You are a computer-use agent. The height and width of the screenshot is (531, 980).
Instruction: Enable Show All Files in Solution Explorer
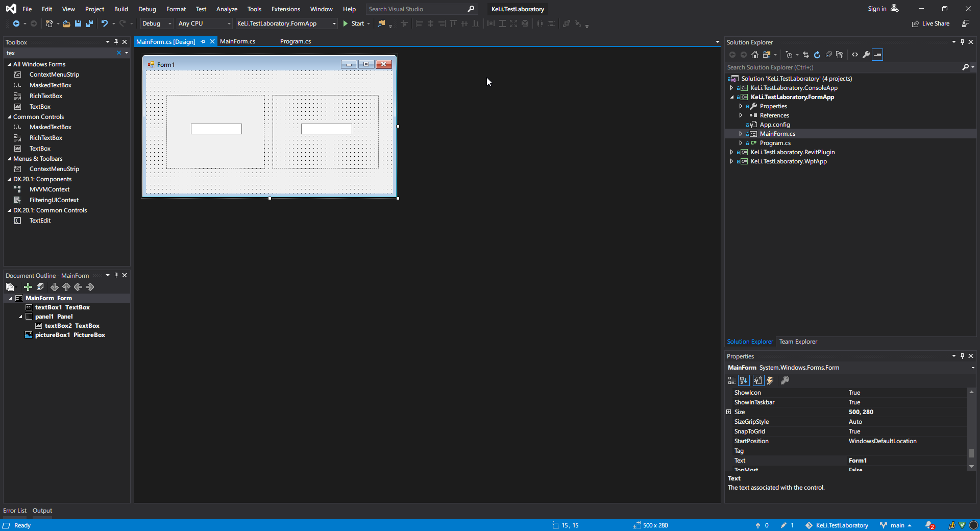coord(840,55)
